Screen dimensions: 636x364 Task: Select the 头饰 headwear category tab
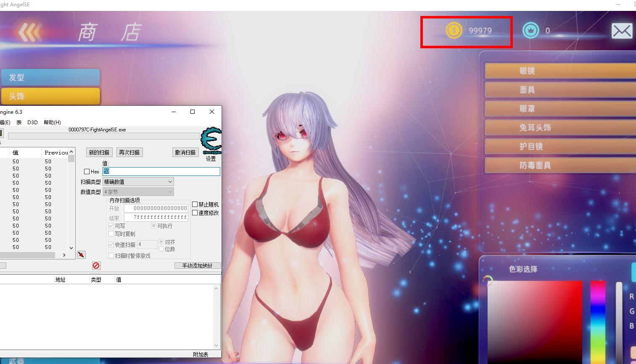[50, 96]
